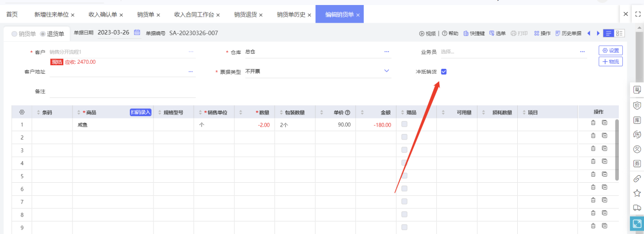Switch to the 收入确认单 tab

pos(102,15)
